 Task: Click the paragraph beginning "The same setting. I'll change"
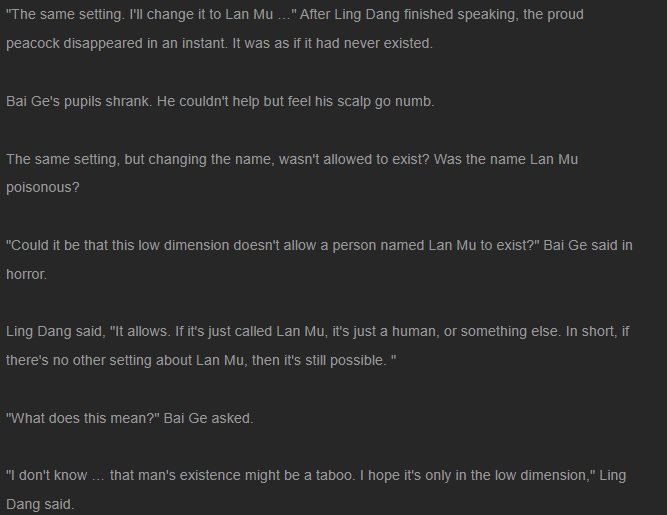pos(295,29)
